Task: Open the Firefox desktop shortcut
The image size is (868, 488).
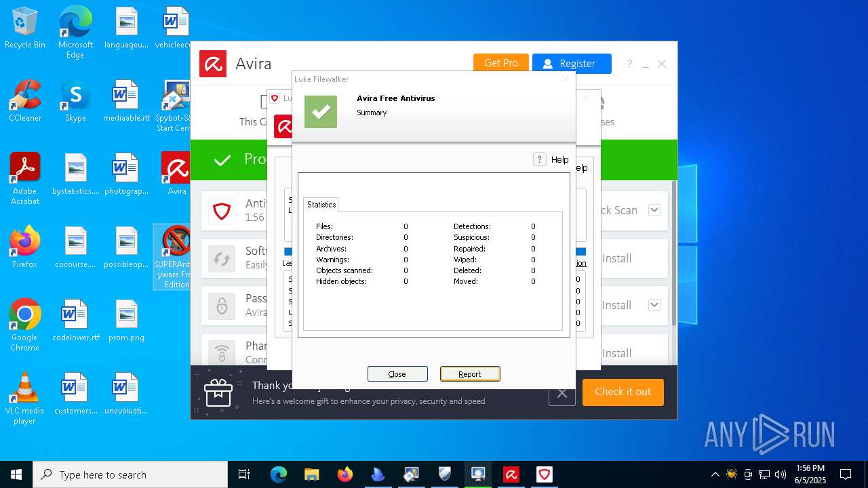Action: point(25,247)
